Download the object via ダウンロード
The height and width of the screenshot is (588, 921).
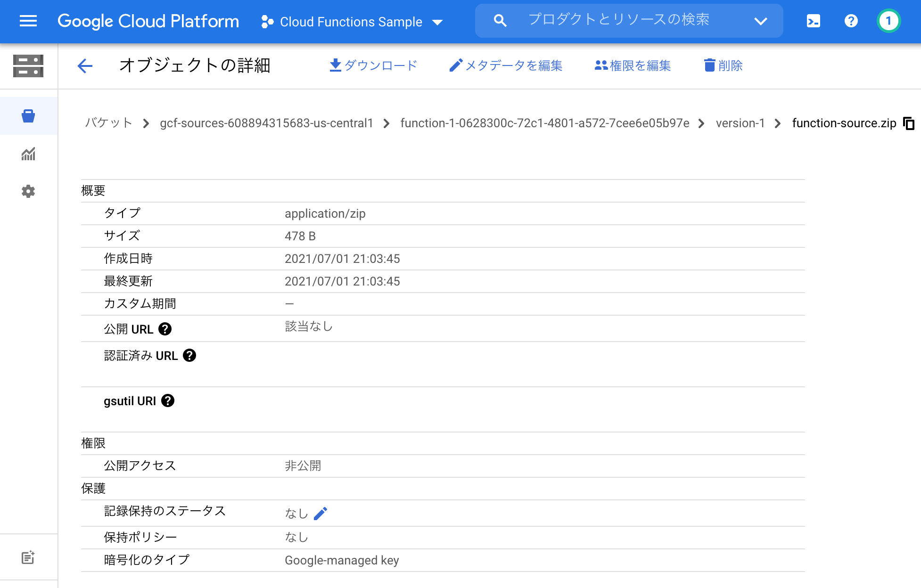click(x=374, y=65)
